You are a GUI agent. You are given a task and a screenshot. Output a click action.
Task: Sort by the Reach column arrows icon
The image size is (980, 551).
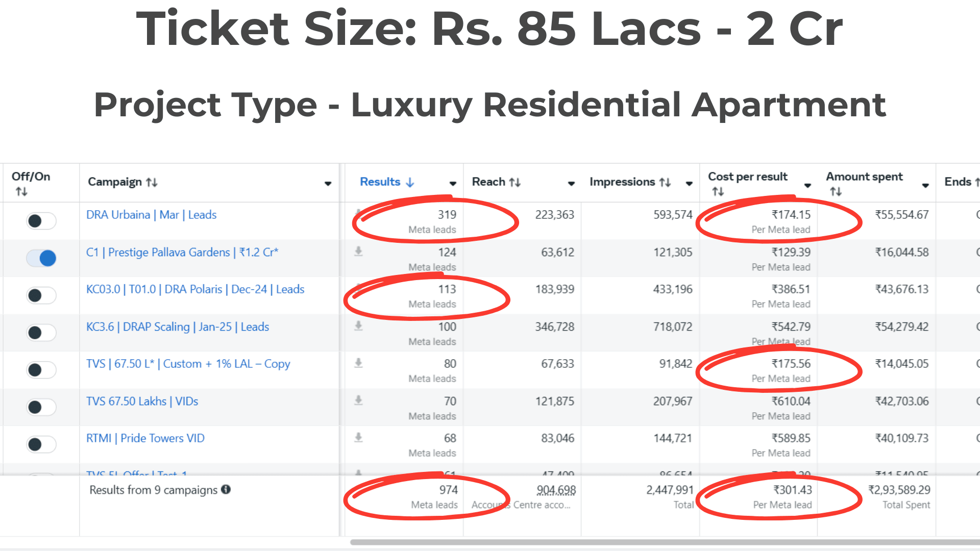point(515,182)
